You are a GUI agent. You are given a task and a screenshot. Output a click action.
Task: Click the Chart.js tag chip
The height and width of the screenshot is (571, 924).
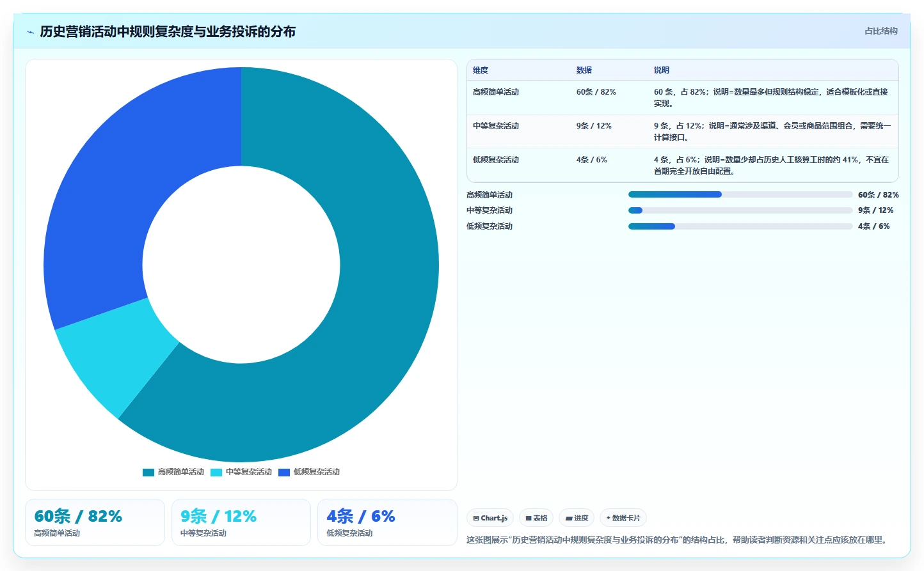point(490,518)
